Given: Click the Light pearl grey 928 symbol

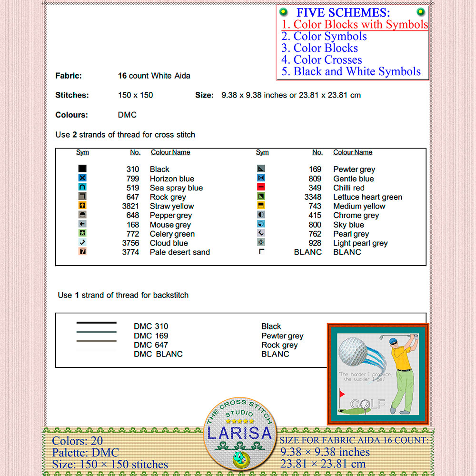Looking at the screenshot, I should click(261, 242).
